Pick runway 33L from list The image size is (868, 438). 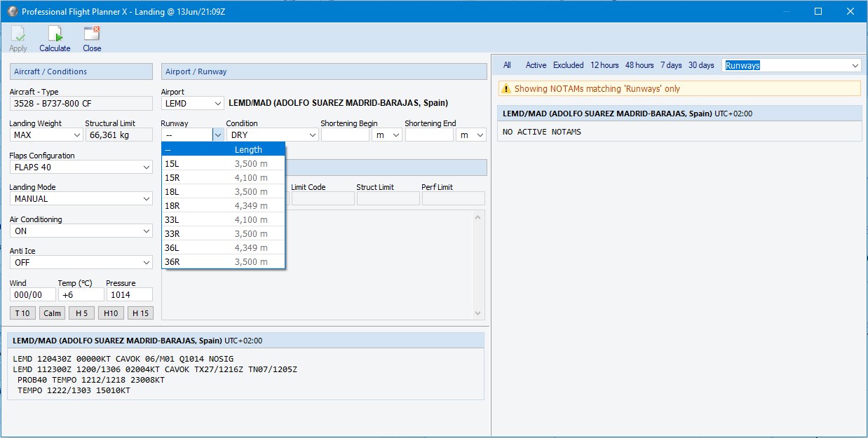[x=223, y=219]
